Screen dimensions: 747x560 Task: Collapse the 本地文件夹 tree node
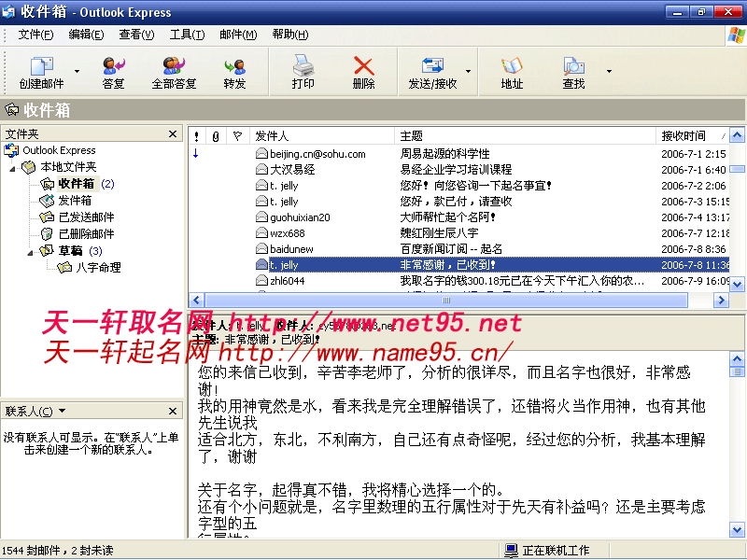click(x=13, y=167)
